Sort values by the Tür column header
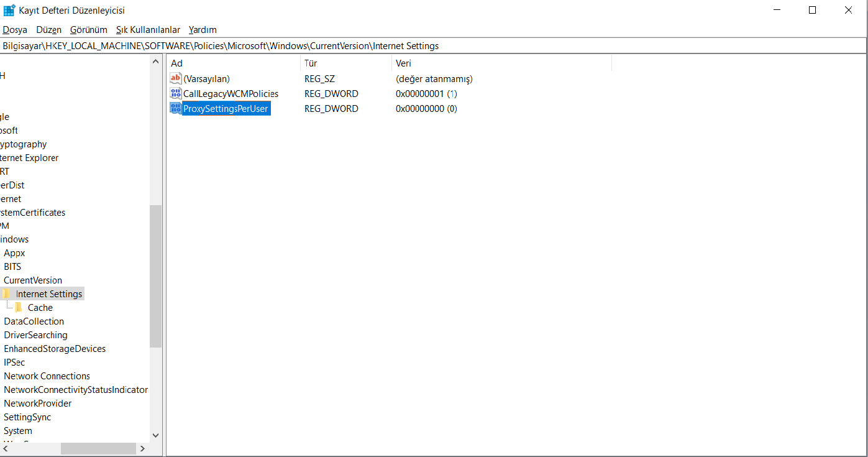This screenshot has height=457, width=868. tap(346, 63)
